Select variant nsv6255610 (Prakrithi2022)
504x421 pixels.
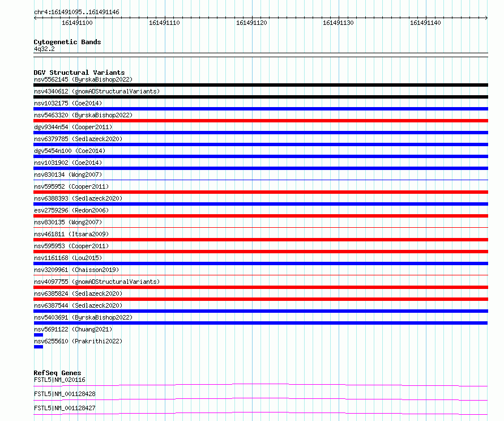point(78,341)
